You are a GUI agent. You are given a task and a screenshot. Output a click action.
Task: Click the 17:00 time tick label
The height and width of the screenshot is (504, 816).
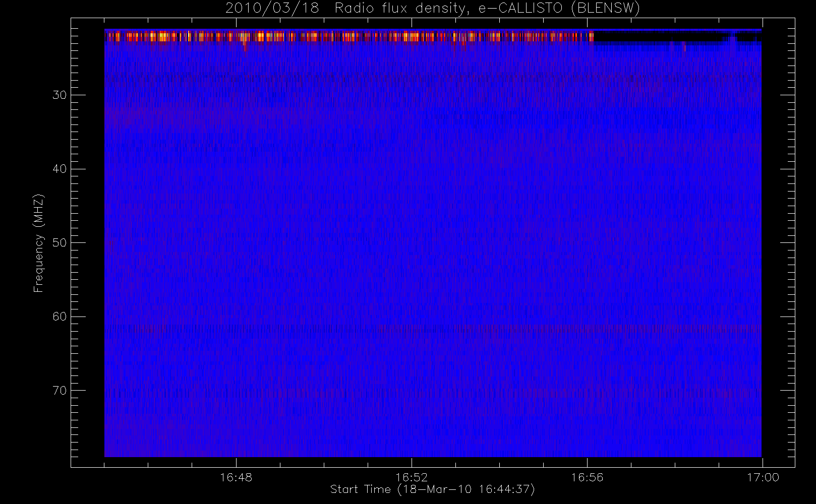point(763,477)
